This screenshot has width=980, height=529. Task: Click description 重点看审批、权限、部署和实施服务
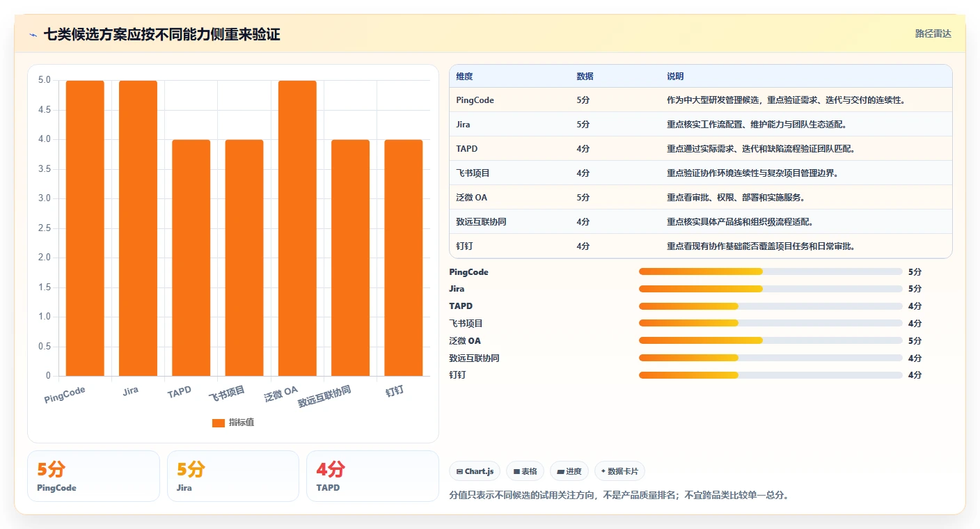click(736, 198)
